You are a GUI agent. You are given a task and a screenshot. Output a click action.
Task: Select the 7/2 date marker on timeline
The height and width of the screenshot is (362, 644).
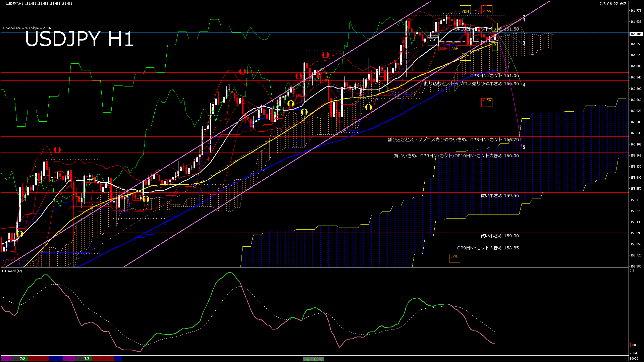coord(22,359)
